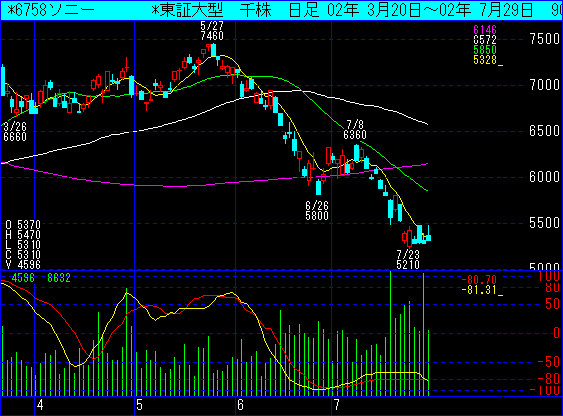This screenshot has height=416, width=563.
Task: Click the date range text in header
Action: point(430,10)
